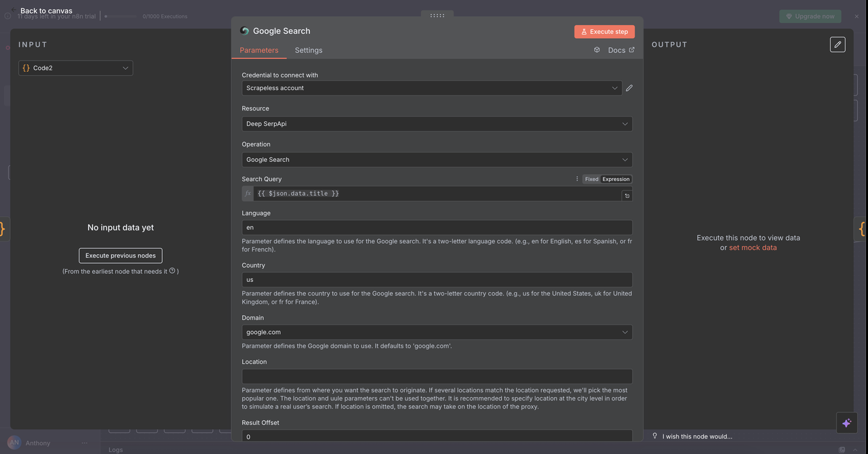
Task: Click the Logs panel label
Action: coord(115,449)
